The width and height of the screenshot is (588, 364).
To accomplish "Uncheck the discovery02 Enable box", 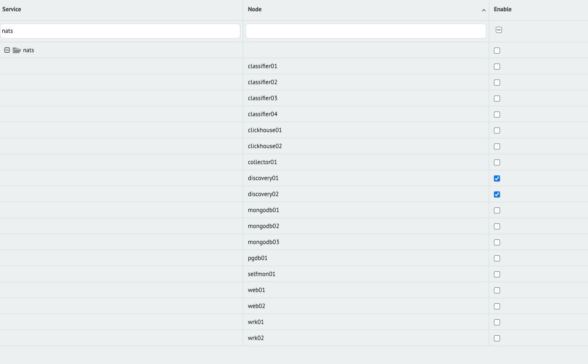I will [497, 194].
